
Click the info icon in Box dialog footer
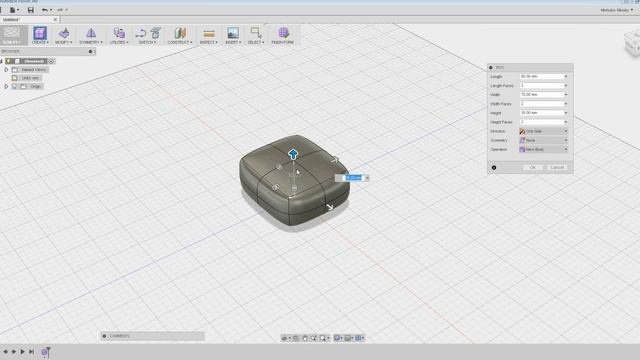(x=494, y=167)
